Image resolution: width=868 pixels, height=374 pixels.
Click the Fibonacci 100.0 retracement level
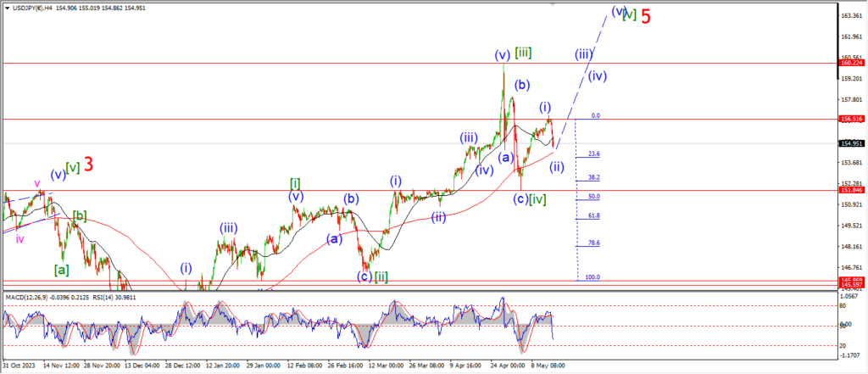click(x=593, y=277)
